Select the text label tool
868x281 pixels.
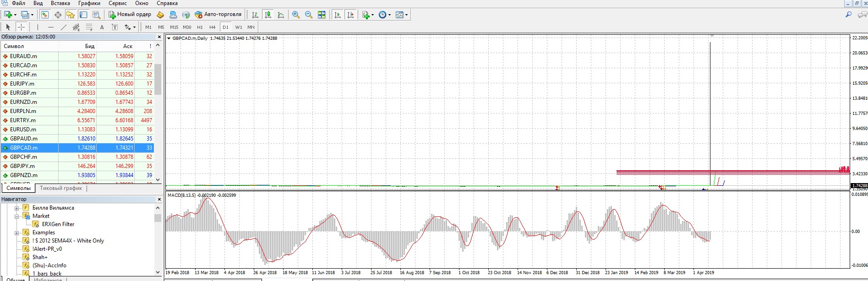coord(115,27)
